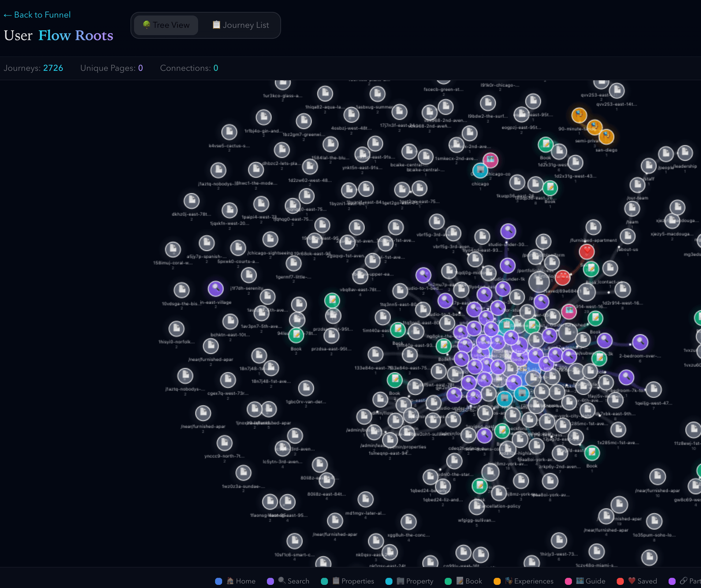Select the 158imuj-coral-w page node
The height and width of the screenshot is (588, 701).
[x=173, y=250]
